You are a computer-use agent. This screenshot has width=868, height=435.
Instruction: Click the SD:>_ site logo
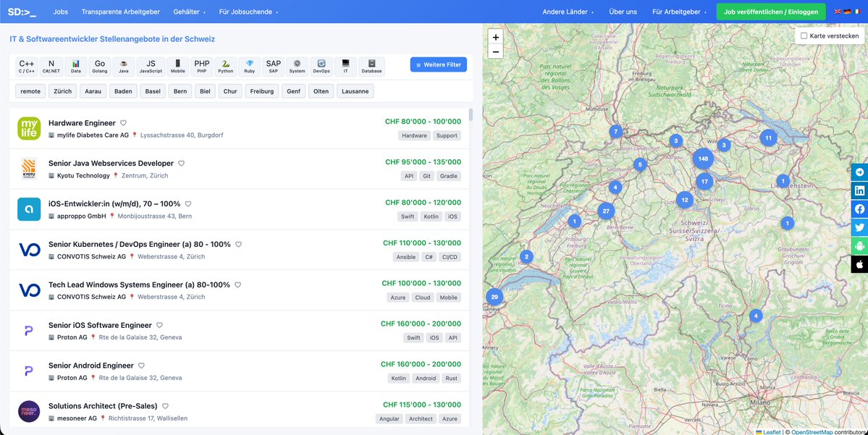tap(22, 12)
